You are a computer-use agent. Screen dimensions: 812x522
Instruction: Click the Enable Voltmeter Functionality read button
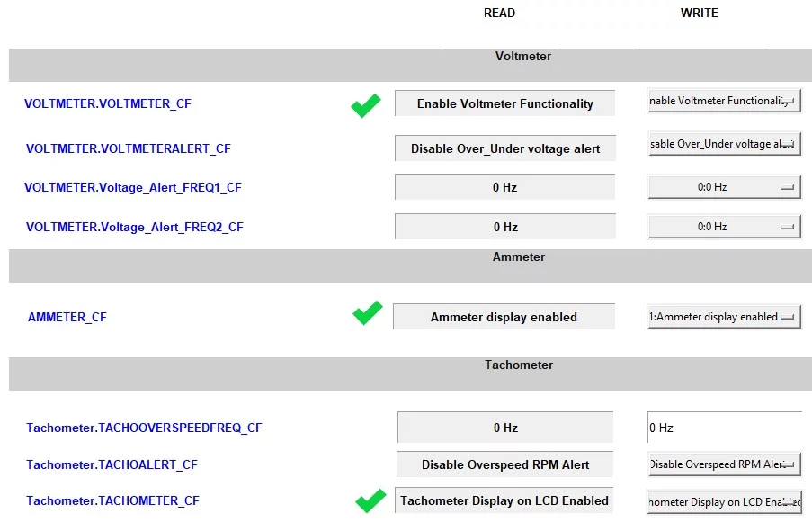click(x=504, y=103)
